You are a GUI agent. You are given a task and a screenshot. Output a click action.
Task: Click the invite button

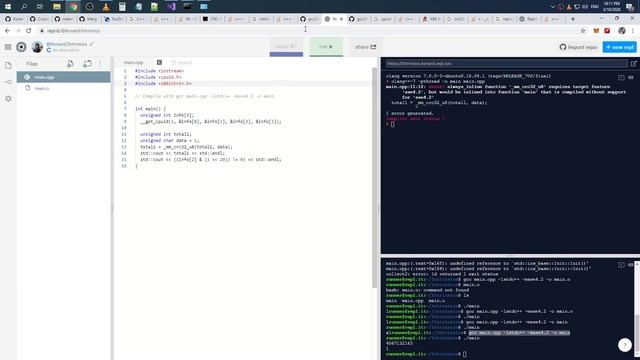point(286,47)
